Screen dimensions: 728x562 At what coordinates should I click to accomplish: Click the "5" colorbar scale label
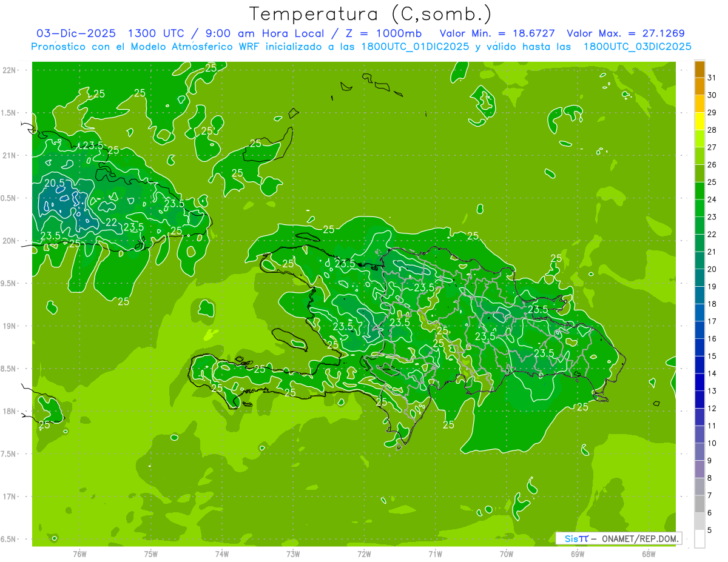coord(710,530)
